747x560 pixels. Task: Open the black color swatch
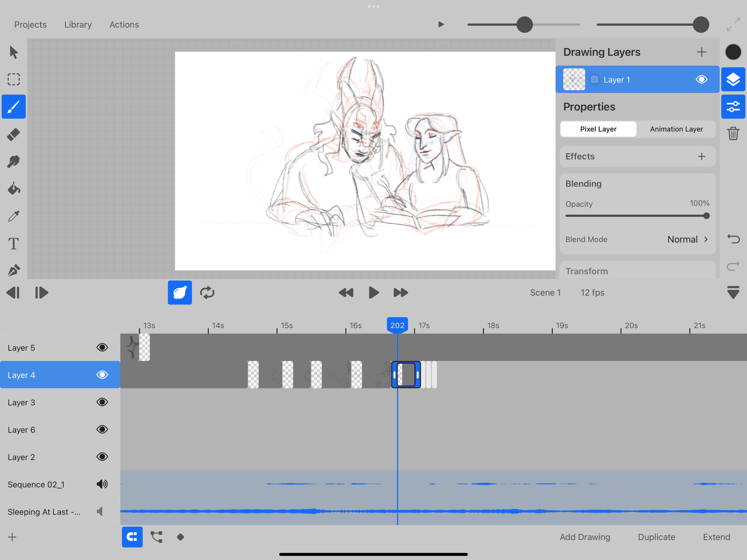tap(733, 52)
